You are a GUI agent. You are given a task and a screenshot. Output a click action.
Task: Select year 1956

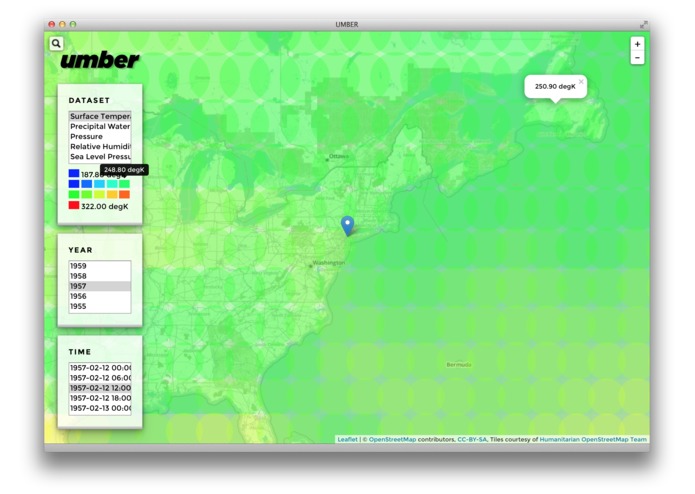click(100, 296)
